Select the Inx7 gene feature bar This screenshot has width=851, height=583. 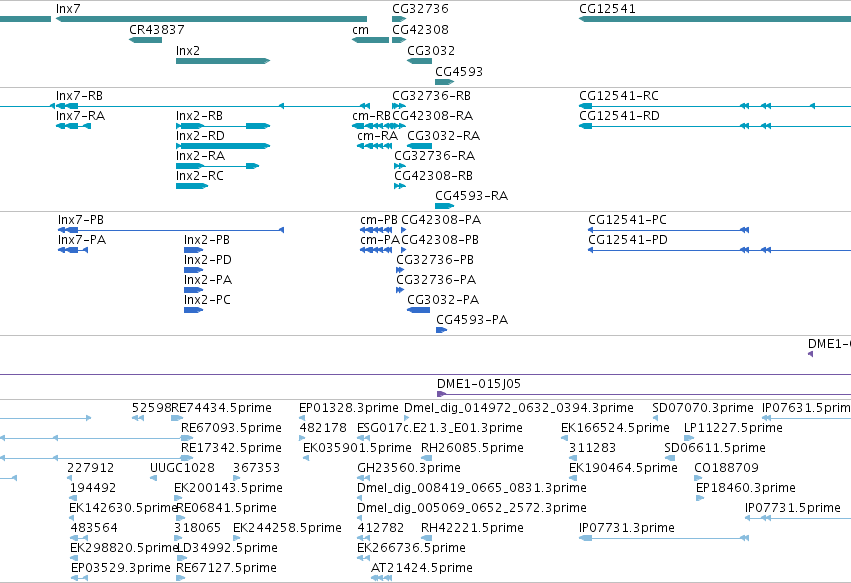click(x=211, y=19)
